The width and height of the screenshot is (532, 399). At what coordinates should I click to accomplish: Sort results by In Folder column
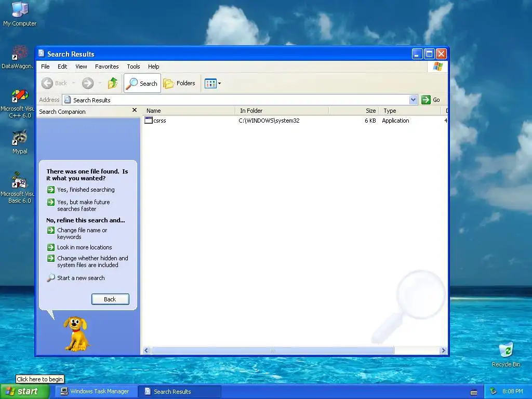pos(282,111)
